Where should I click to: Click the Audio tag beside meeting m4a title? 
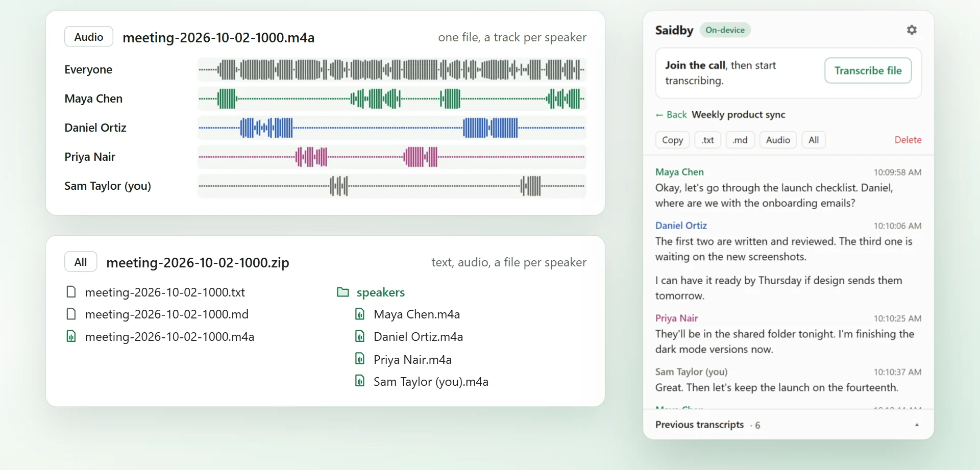[89, 37]
